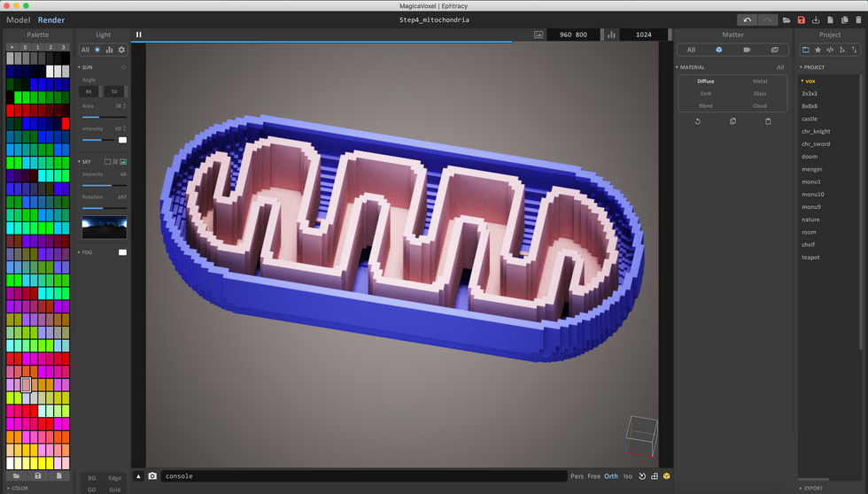Select the camera tab in Matter
868x494 pixels.
[x=747, y=50]
